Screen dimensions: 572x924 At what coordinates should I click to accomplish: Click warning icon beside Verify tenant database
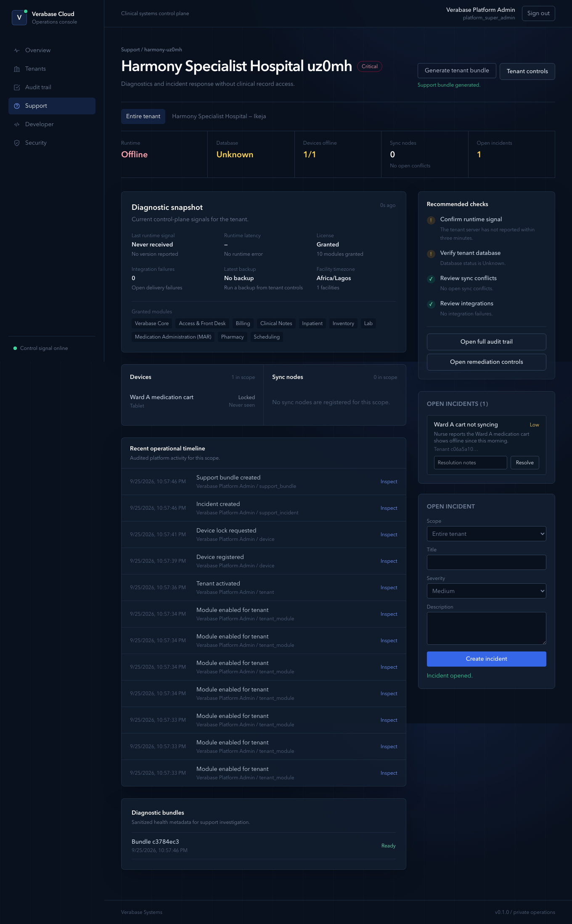tap(431, 254)
